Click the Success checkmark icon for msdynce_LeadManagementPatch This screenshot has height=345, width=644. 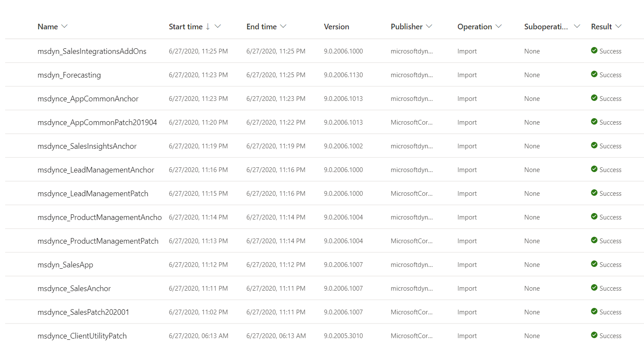click(x=594, y=193)
